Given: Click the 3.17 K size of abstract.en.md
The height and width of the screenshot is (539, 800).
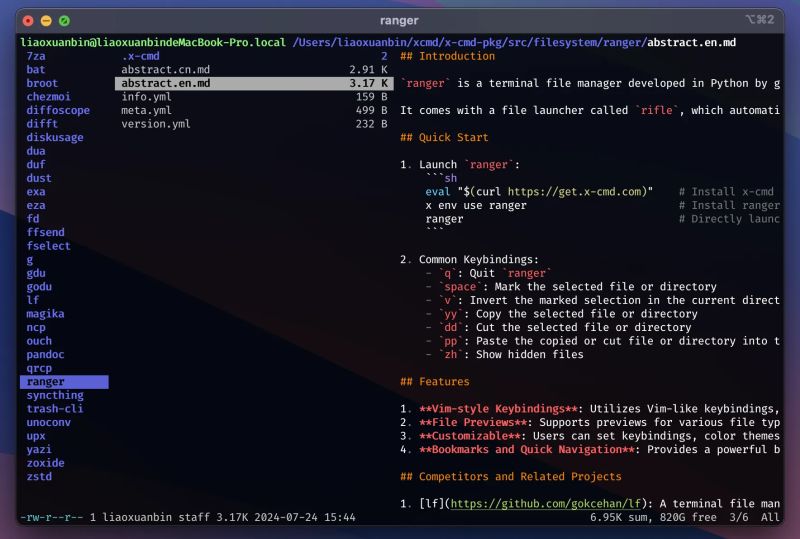Looking at the screenshot, I should (368, 83).
